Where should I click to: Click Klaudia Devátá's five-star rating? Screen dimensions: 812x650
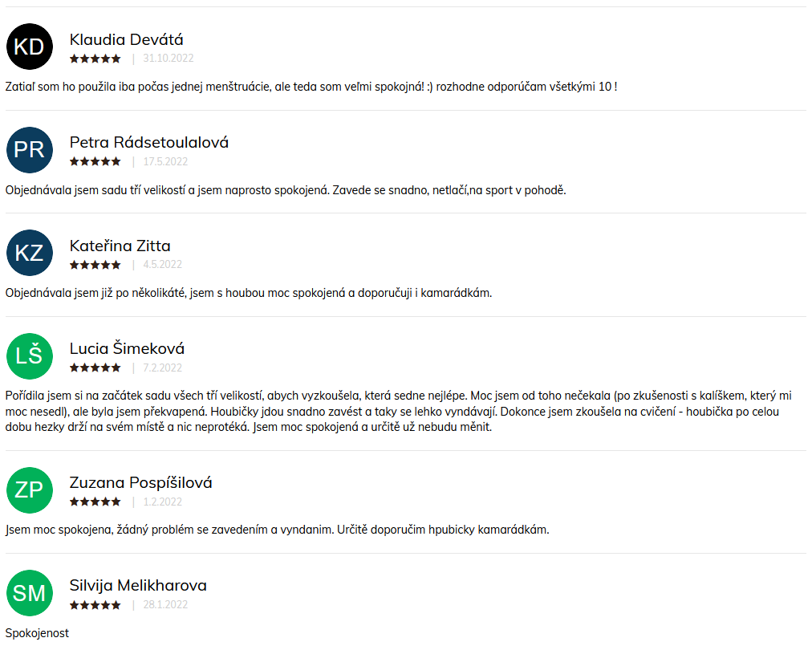(95, 59)
